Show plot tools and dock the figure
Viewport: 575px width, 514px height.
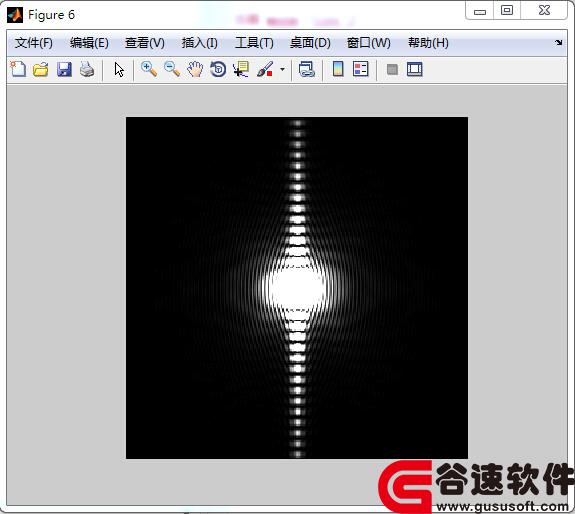[x=415, y=69]
